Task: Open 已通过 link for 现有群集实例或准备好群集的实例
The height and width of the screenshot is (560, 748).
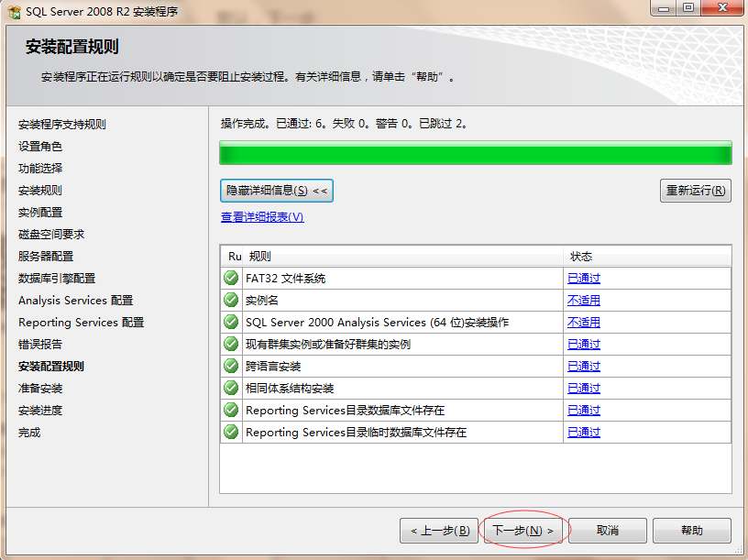Action: click(583, 345)
